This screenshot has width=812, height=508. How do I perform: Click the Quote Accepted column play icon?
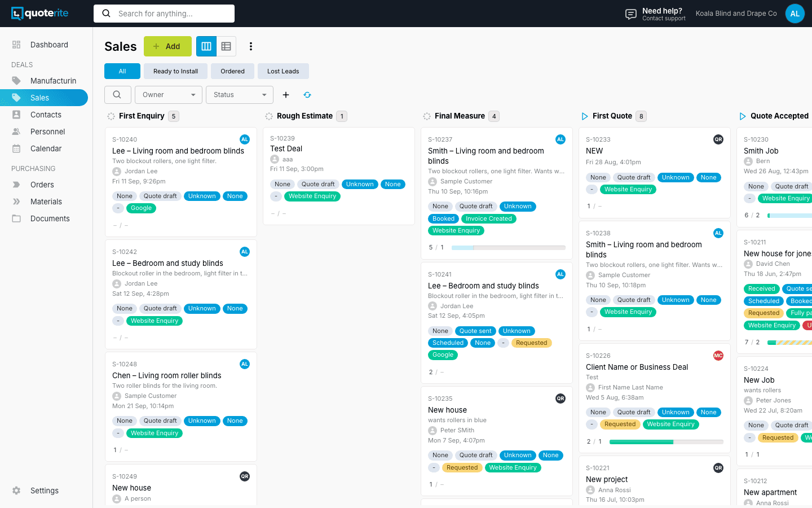point(743,116)
